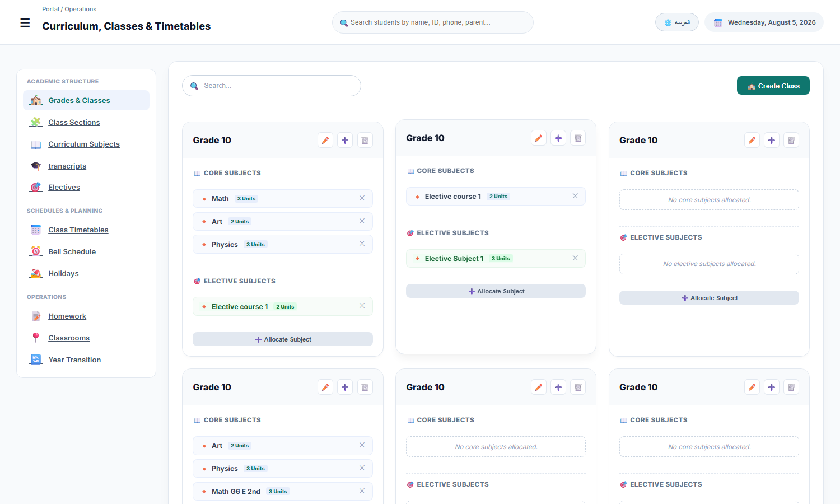
Task: Click the Schedules & Planning section heading
Action: coord(65,211)
